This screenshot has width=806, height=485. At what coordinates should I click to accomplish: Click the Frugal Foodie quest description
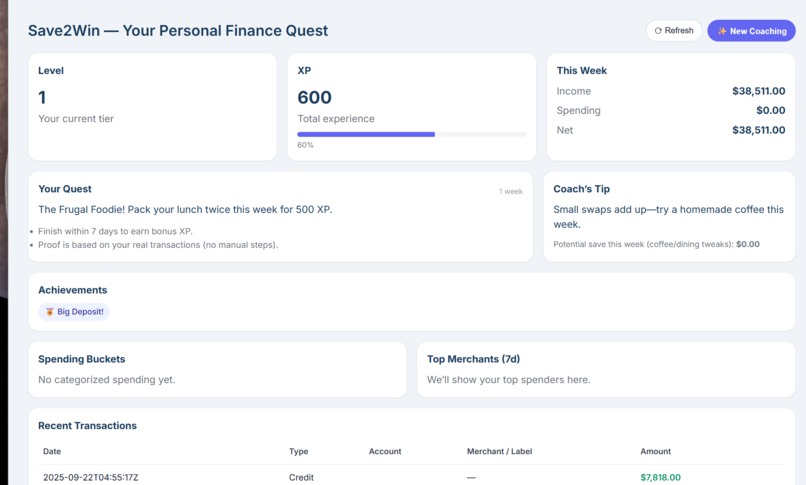tap(185, 210)
